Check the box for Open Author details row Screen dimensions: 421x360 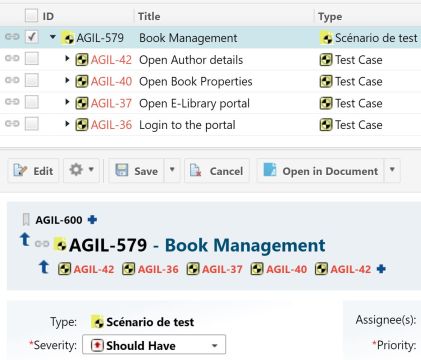(x=32, y=59)
